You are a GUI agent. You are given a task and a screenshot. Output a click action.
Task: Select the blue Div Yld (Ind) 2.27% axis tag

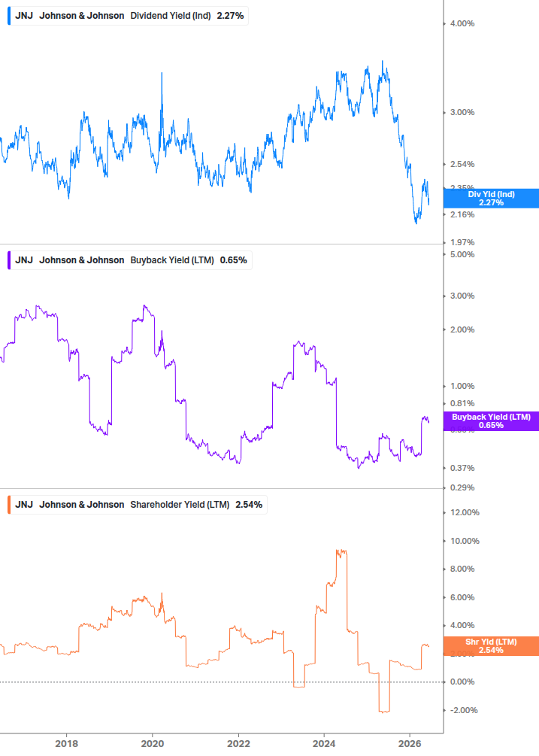491,198
